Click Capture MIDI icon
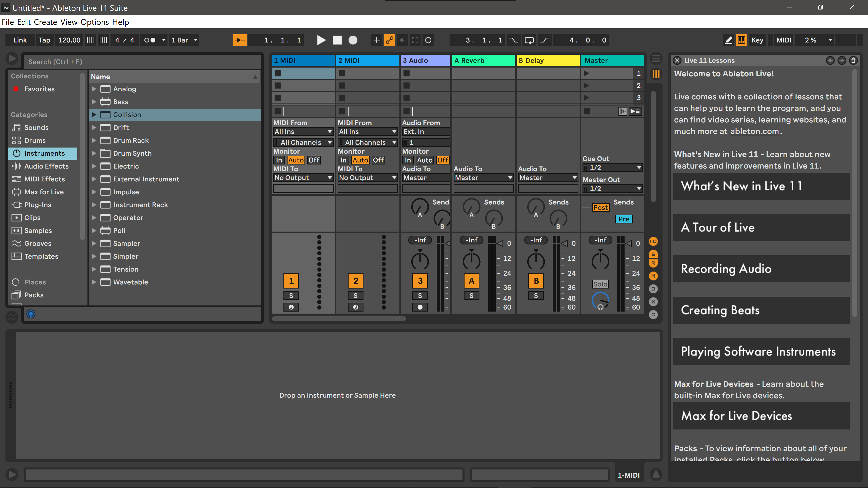The height and width of the screenshot is (488, 868). 415,40
